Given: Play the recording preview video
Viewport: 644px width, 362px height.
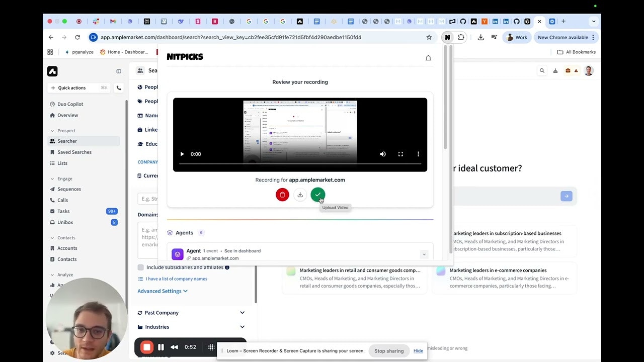Looking at the screenshot, I should [x=182, y=154].
